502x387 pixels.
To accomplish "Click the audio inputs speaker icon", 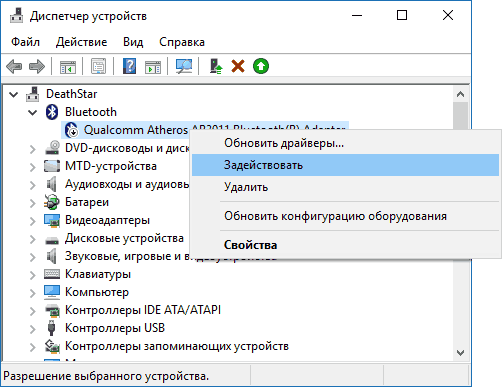I will point(51,184).
